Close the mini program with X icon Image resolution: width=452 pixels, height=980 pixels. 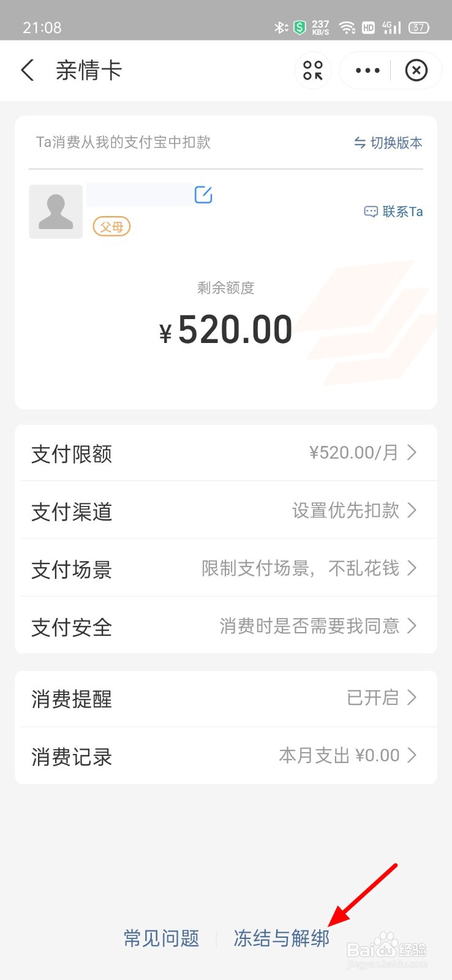[x=416, y=70]
